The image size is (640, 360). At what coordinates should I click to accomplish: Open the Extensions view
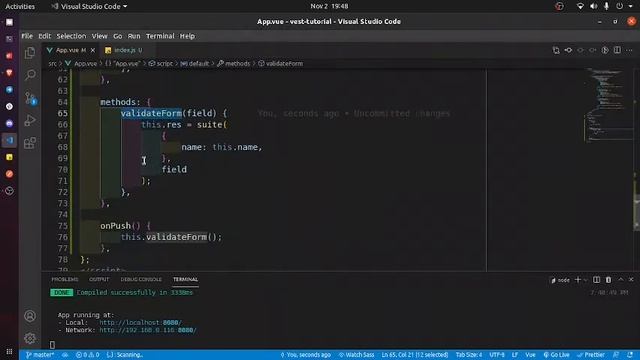(30, 143)
